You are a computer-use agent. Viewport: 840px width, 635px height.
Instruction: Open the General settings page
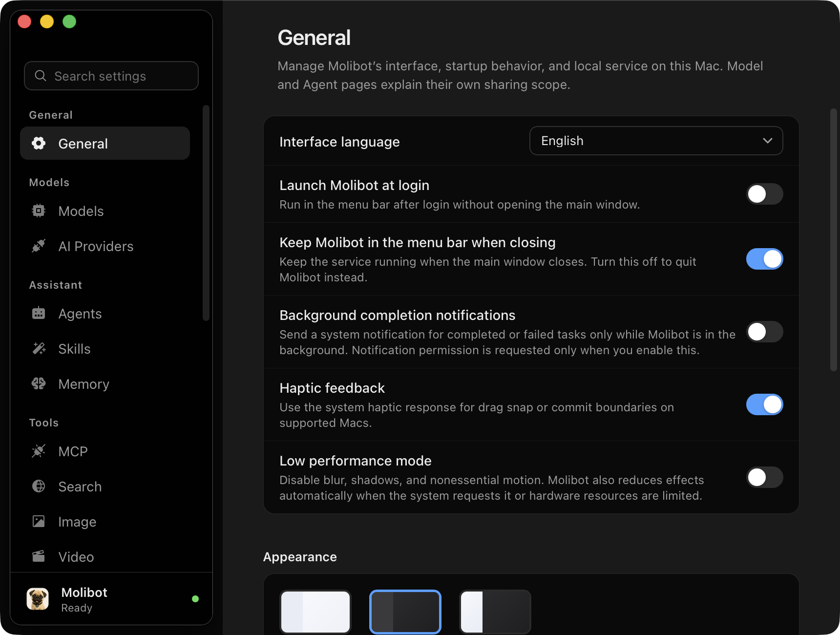tap(105, 143)
